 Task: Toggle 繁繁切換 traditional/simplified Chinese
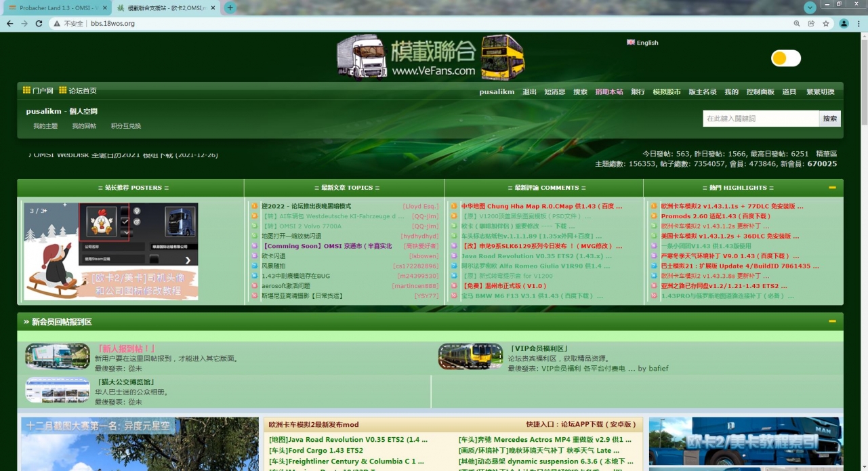[x=821, y=91]
